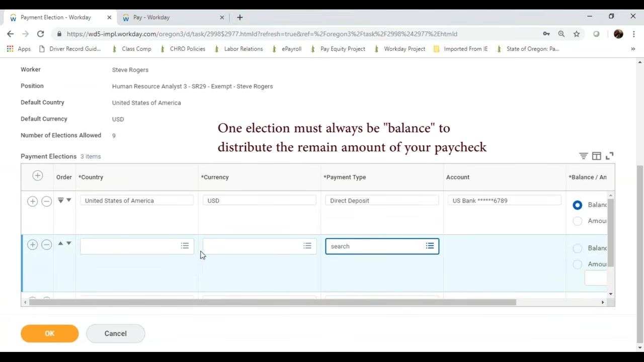Select Amount radio on the blank highlighted row
The image size is (644, 362).
point(577,264)
